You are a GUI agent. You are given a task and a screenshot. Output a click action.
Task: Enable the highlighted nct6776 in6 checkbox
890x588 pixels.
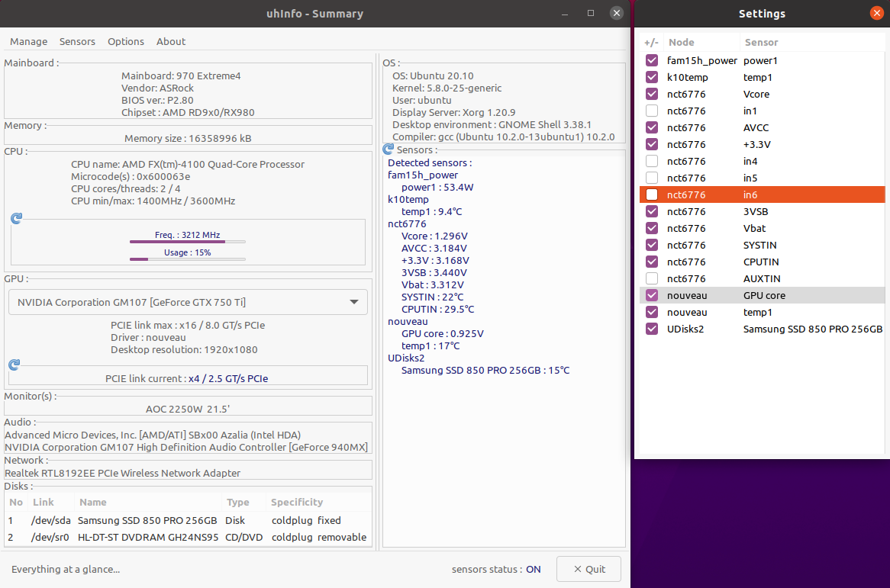point(652,194)
